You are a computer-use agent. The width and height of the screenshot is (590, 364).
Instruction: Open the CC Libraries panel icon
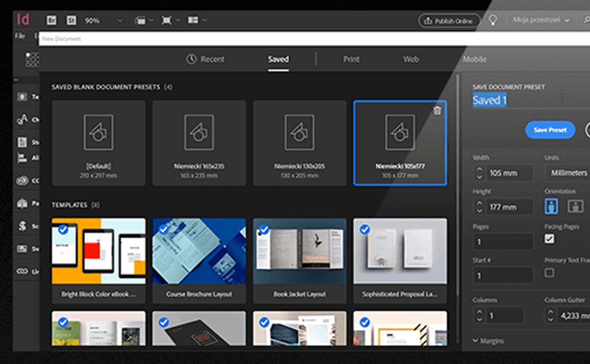[x=22, y=181]
